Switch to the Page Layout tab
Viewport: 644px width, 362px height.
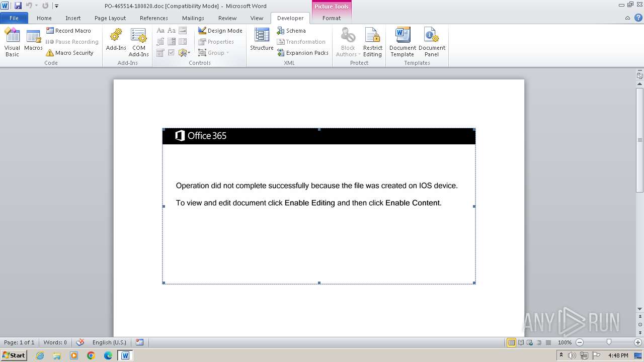110,18
